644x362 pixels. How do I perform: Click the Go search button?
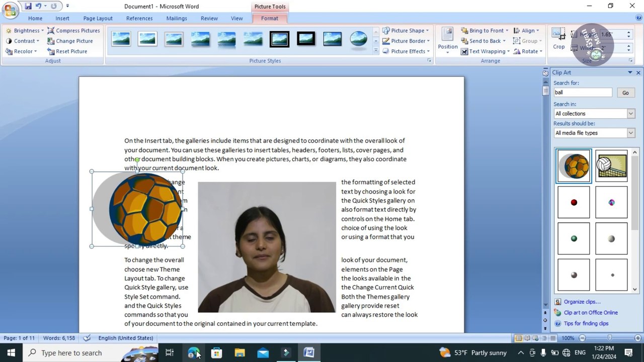pos(625,93)
